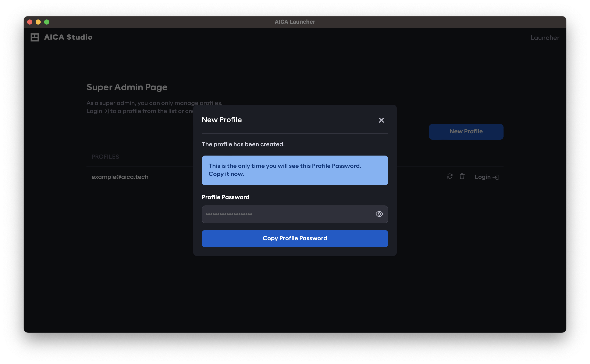Regenerate password for example@aica.tech

[x=449, y=176]
